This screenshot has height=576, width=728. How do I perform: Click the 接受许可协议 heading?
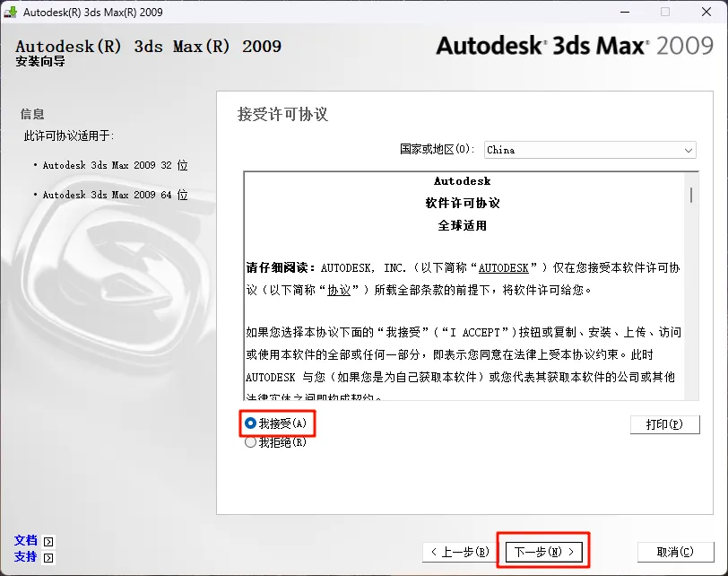pyautogui.click(x=282, y=114)
